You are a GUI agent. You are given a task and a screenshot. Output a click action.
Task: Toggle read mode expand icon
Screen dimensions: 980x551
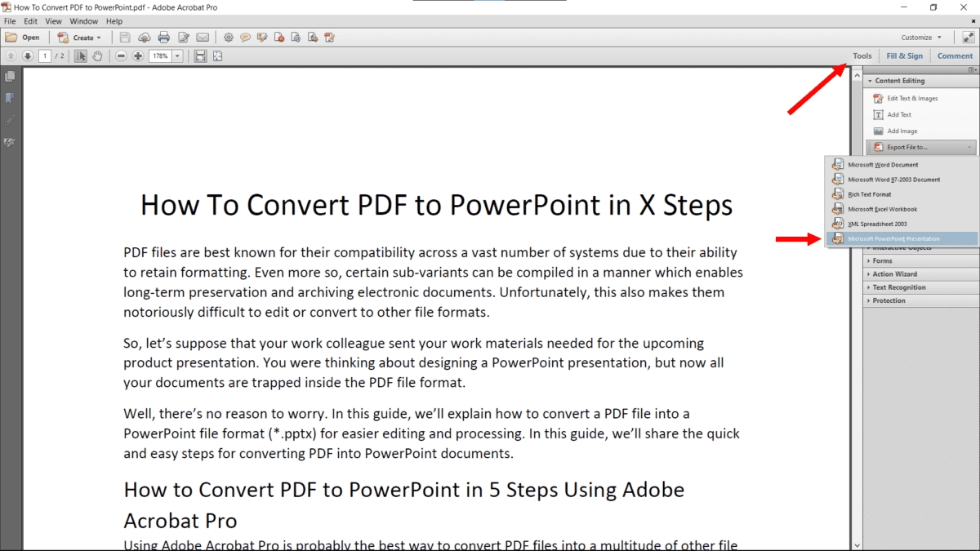click(967, 38)
